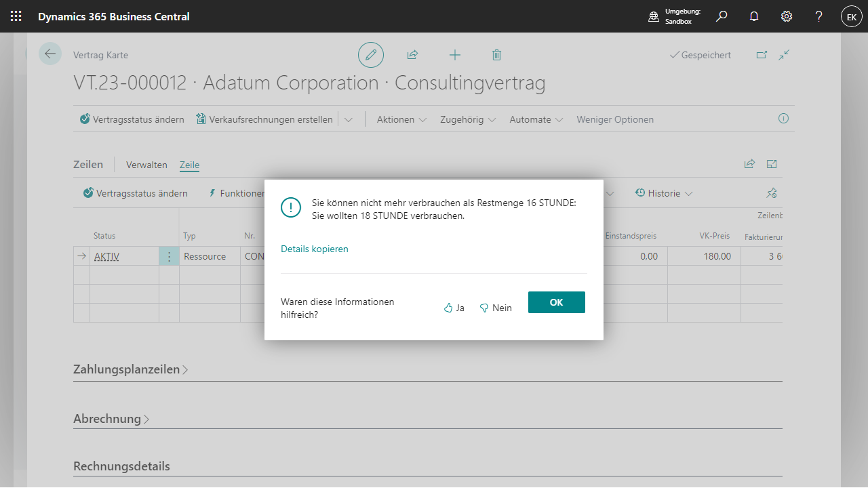The image size is (868, 488).
Task: Collapse the page with shrink arrows icon
Action: (x=784, y=55)
